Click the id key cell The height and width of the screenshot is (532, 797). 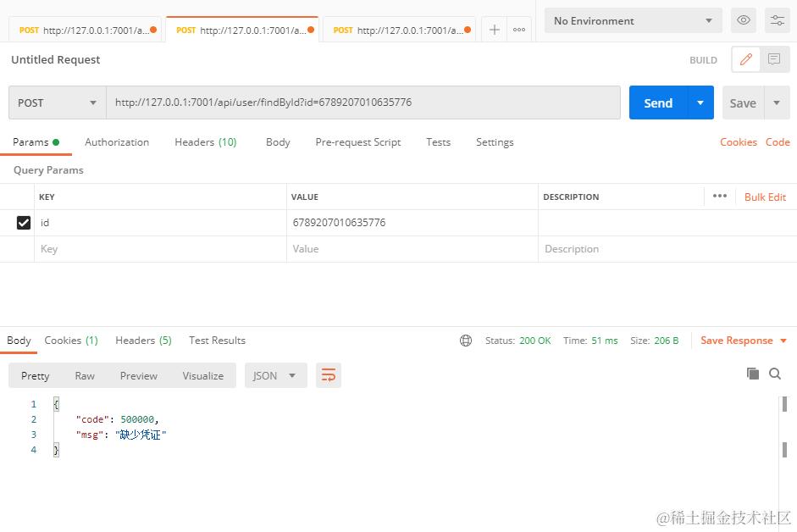tap(160, 223)
